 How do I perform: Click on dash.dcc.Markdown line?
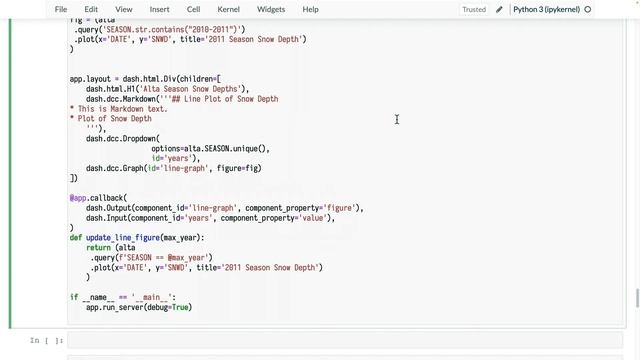[x=182, y=99]
